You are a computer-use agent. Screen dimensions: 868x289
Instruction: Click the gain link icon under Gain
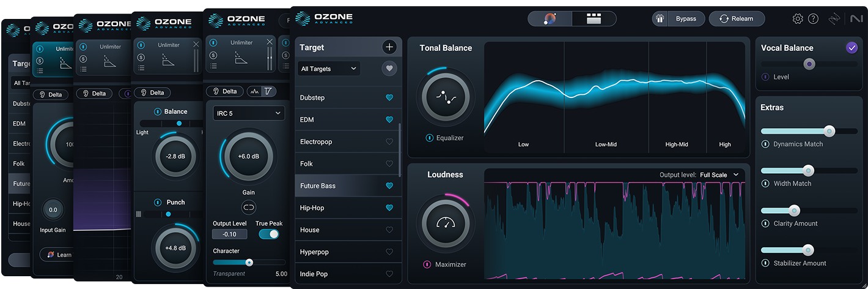(249, 208)
